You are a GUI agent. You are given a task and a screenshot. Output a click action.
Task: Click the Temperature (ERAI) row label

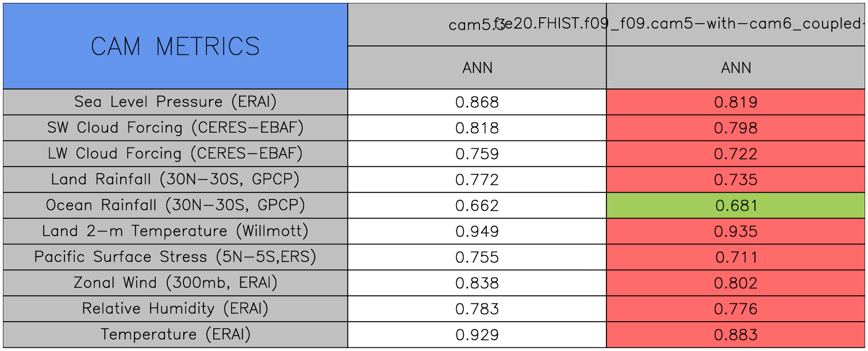(175, 335)
